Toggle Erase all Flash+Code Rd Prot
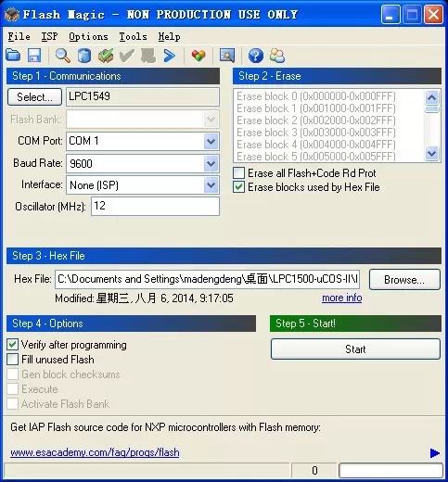 [239, 173]
